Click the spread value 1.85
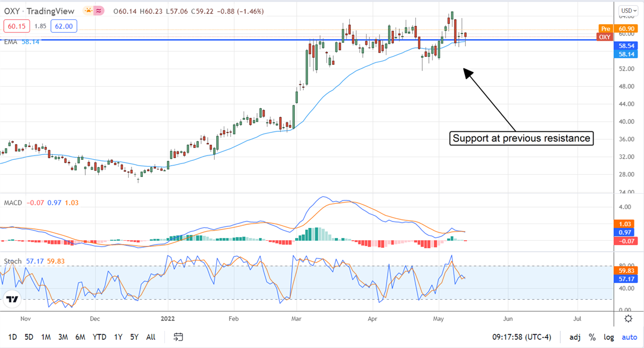This screenshot has width=644, height=348. [40, 26]
